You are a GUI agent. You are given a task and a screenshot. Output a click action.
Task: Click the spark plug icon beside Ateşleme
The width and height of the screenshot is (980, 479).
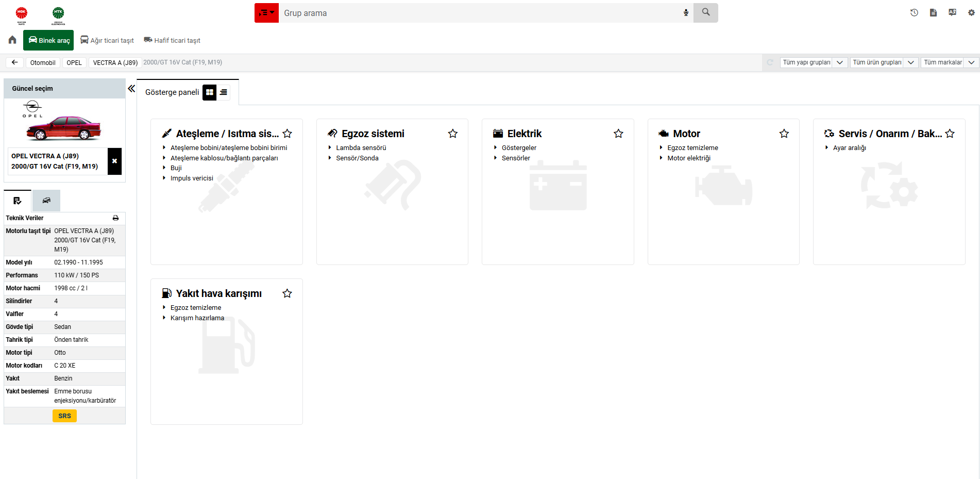167,134
